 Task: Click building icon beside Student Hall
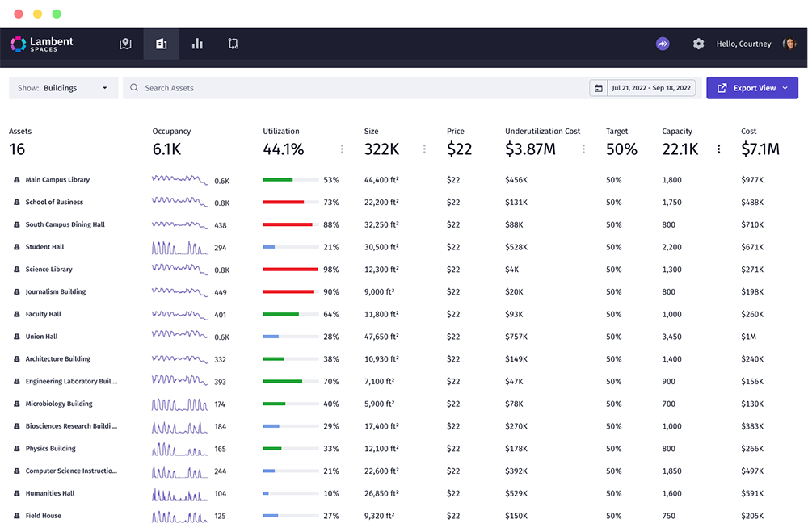pos(16,247)
